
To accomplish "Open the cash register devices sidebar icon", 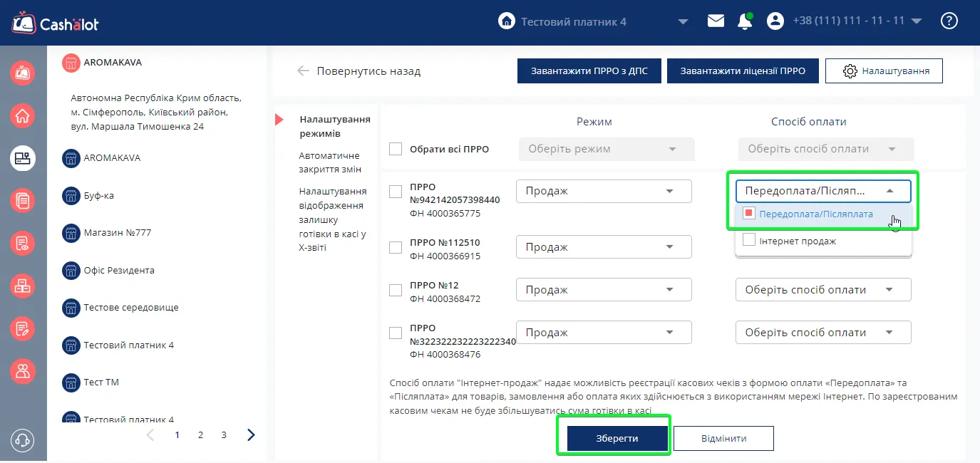I will 23,157.
